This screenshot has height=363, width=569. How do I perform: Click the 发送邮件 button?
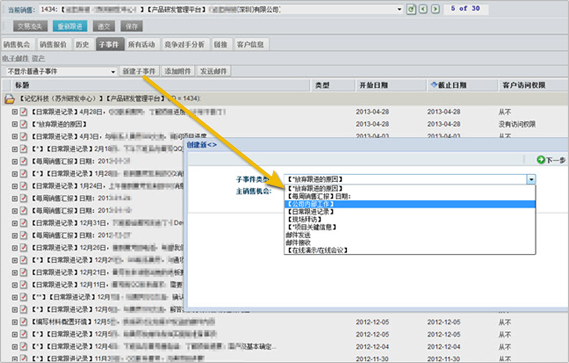pyautogui.click(x=214, y=71)
